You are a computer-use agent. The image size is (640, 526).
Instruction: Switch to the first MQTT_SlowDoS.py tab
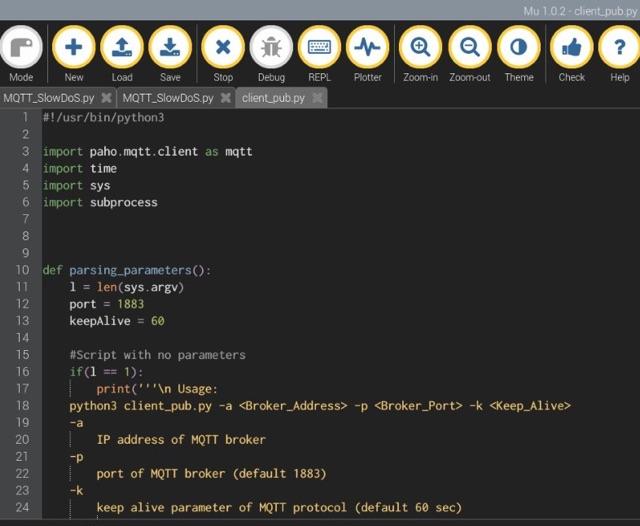click(x=49, y=98)
